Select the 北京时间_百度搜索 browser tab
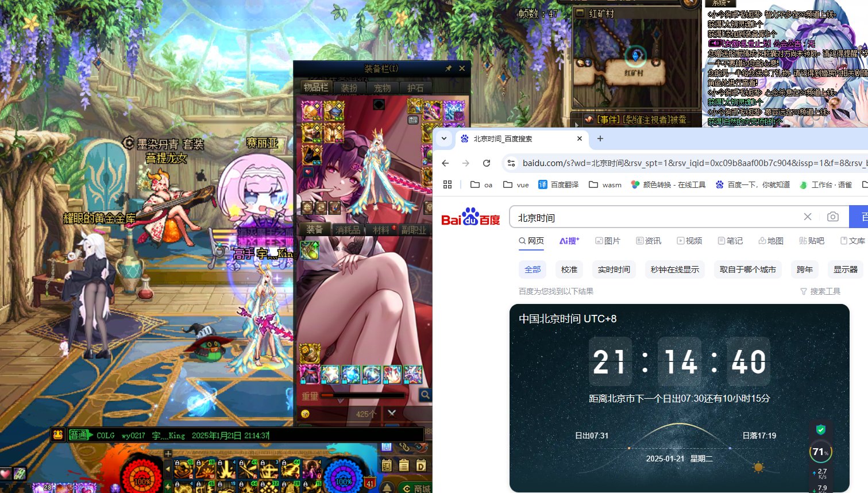Viewport: 868px width, 493px height. pyautogui.click(x=522, y=138)
